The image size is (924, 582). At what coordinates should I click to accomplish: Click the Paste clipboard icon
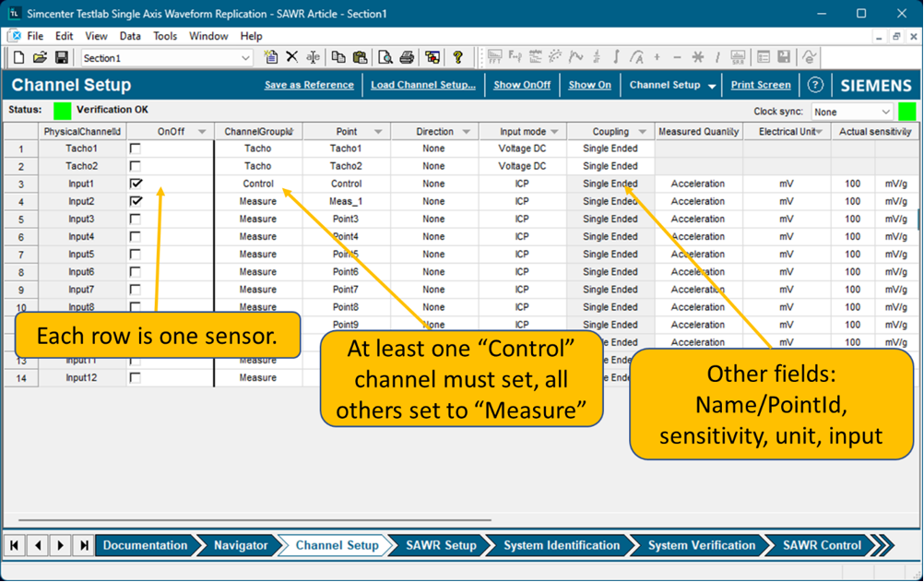tap(360, 57)
